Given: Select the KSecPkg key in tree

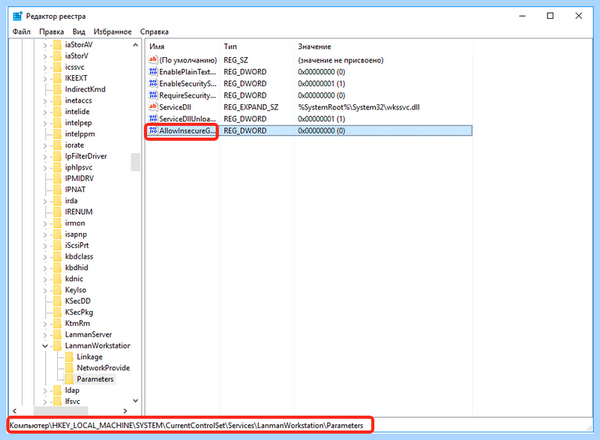Looking at the screenshot, I should (79, 312).
